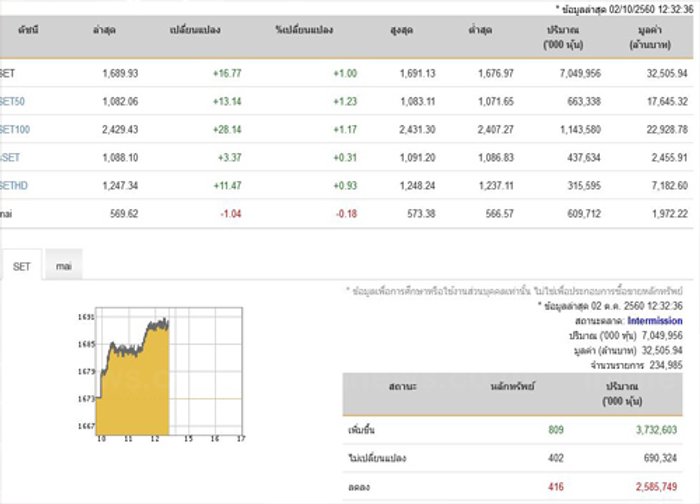Click SET100 change +28.14
This screenshot has width=700, height=504.
click(x=227, y=129)
